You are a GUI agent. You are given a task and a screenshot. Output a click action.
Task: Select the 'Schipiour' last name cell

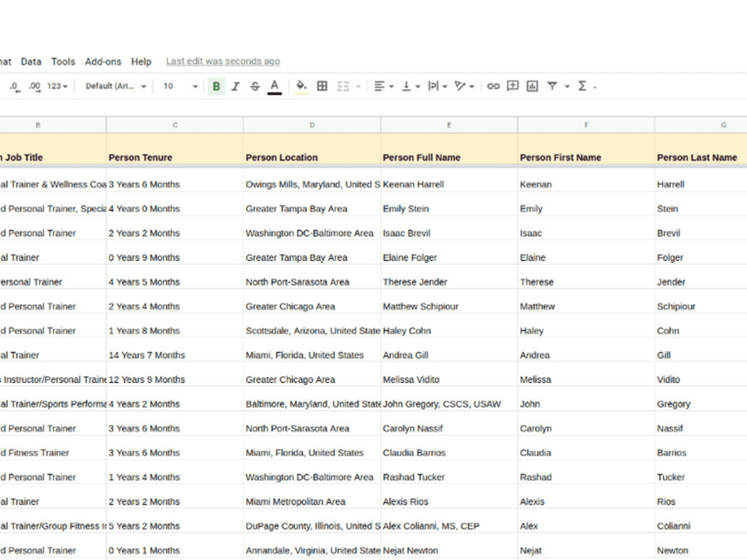tap(701, 302)
